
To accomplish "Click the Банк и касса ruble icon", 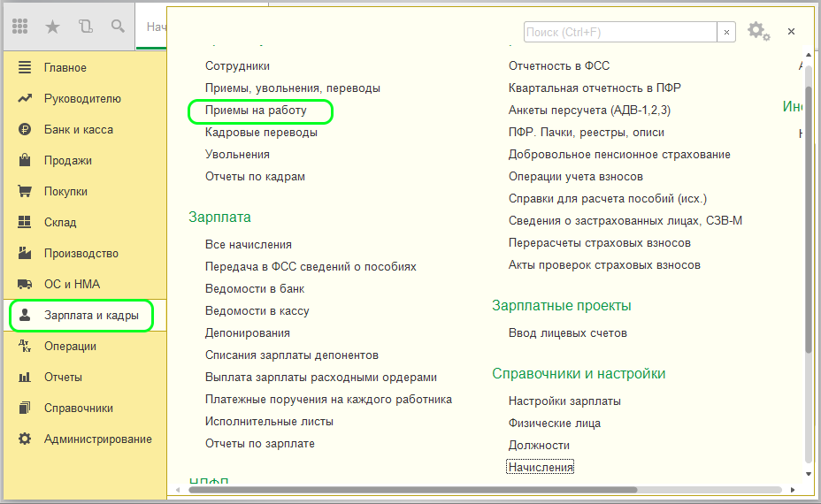I will point(25,129).
